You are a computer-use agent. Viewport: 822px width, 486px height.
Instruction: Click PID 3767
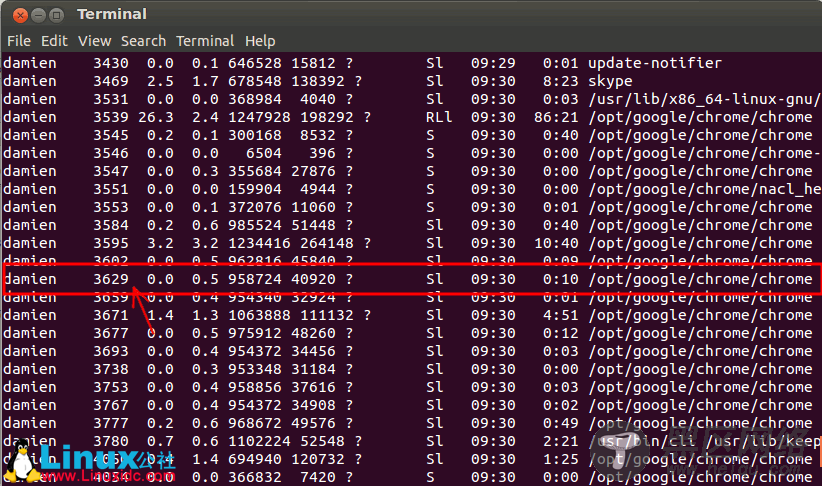[x=111, y=405]
